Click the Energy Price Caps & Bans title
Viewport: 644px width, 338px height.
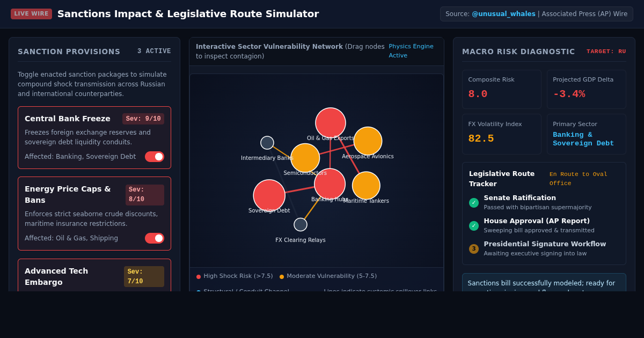(x=68, y=194)
